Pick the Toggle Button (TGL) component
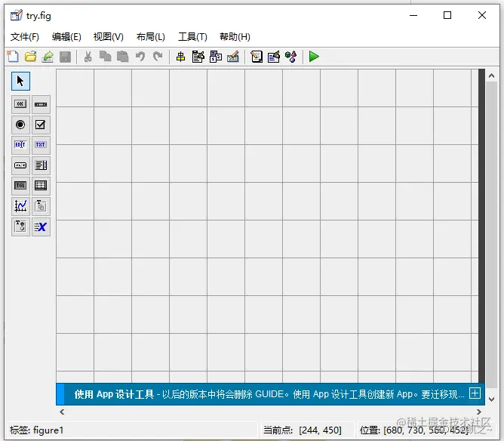The height and width of the screenshot is (441, 504). (20, 186)
